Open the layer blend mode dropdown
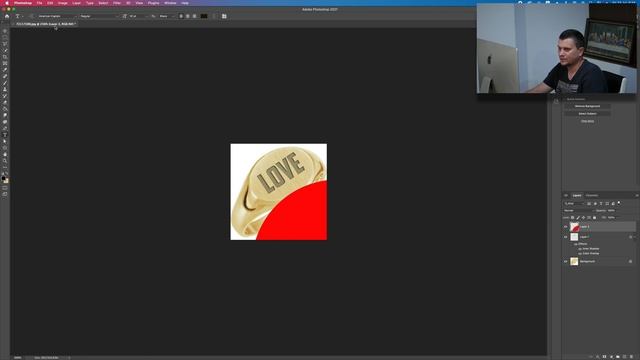The width and height of the screenshot is (640, 360). coord(578,211)
